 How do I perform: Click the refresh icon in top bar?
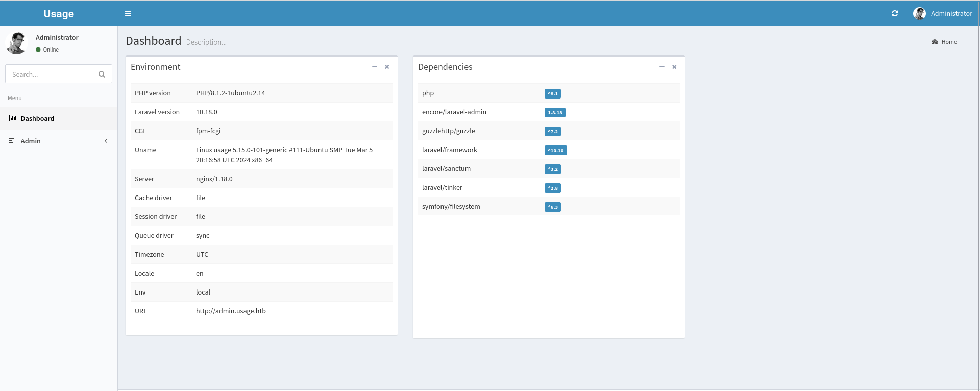[x=895, y=13]
